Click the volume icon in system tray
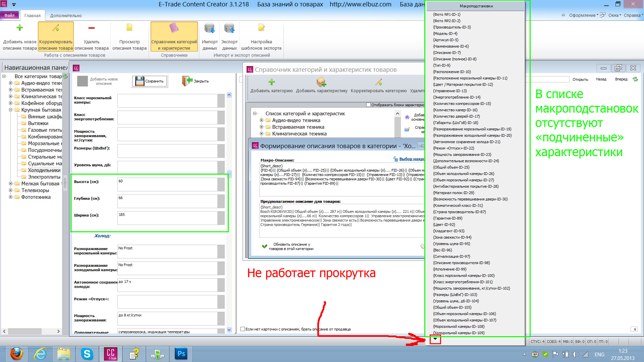The height and width of the screenshot is (362, 644). click(x=576, y=354)
